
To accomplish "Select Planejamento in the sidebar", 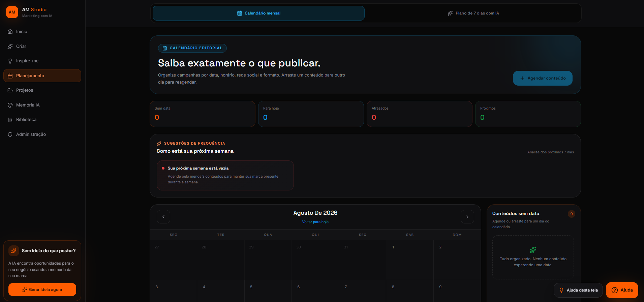I will tap(42, 76).
